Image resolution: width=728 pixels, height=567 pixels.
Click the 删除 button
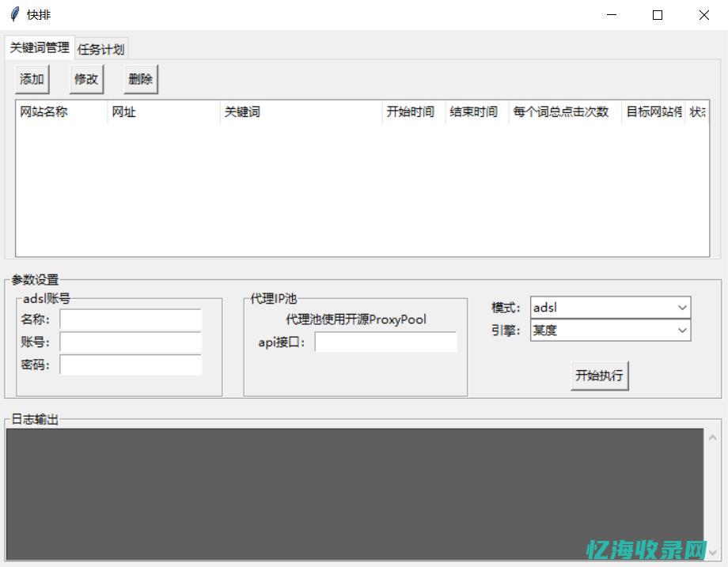click(x=139, y=78)
